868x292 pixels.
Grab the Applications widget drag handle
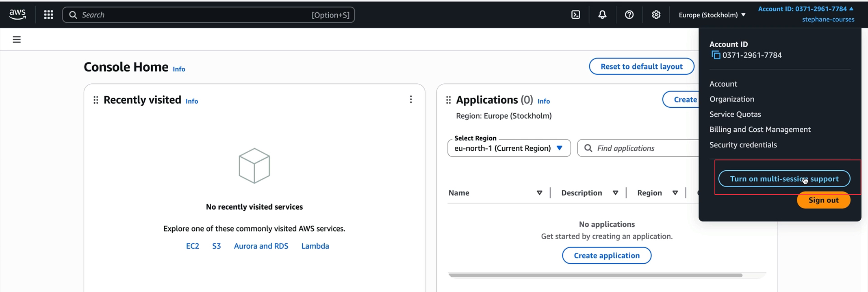[x=448, y=100]
